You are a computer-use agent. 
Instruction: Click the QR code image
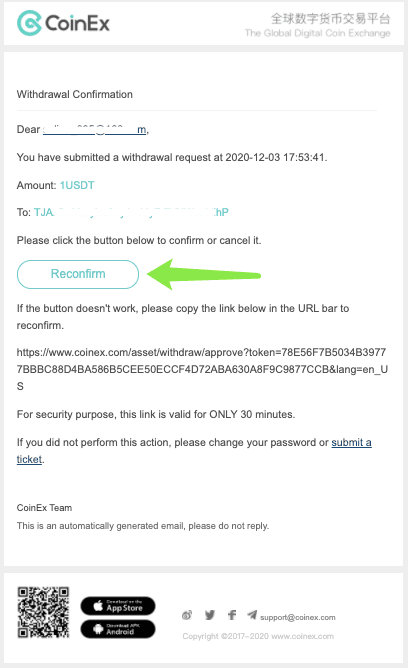43,612
